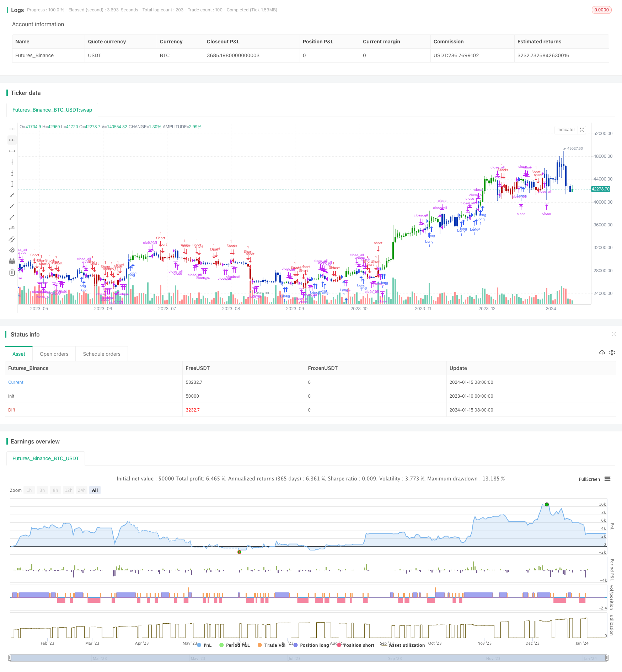Toggle the Trade Vol series in legend
The width and height of the screenshot is (622, 672).
pos(272,645)
